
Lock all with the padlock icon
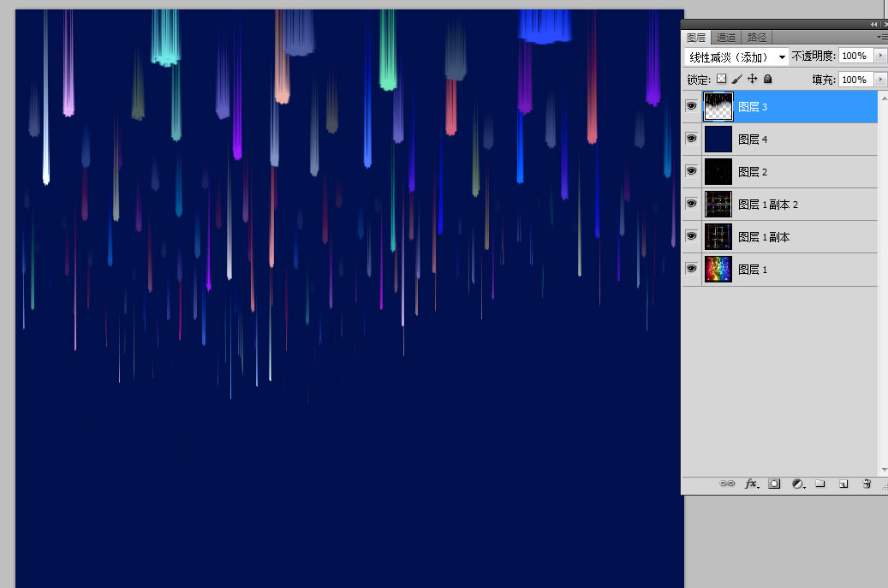tap(768, 79)
